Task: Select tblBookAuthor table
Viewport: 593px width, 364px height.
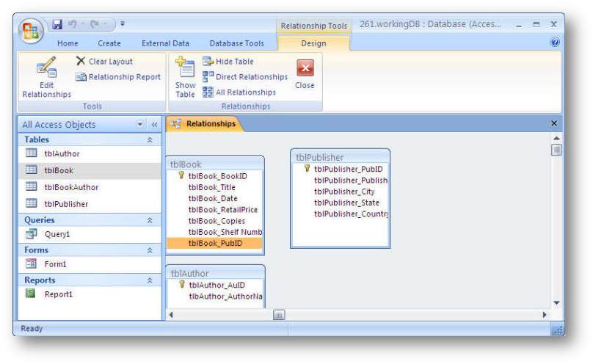Action: (x=90, y=187)
